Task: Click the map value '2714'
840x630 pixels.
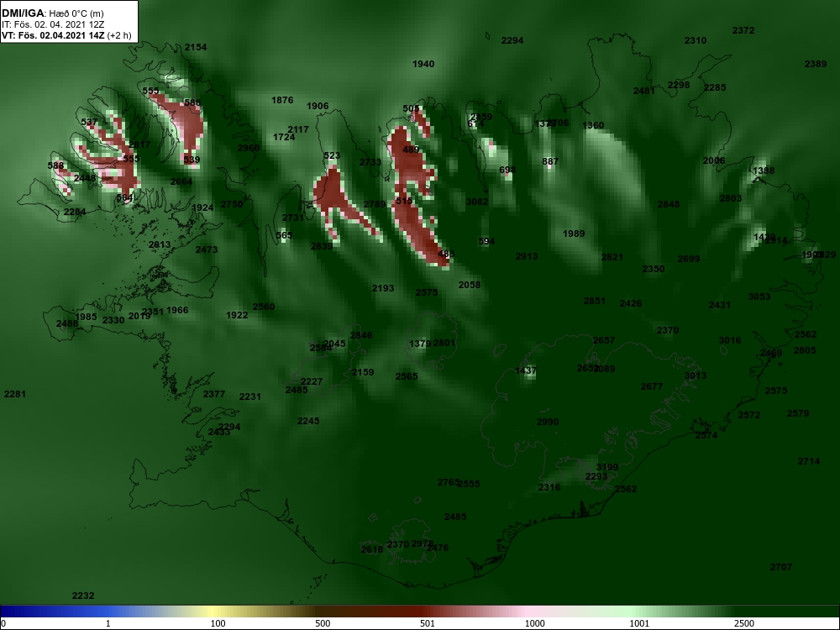Action: (809, 460)
